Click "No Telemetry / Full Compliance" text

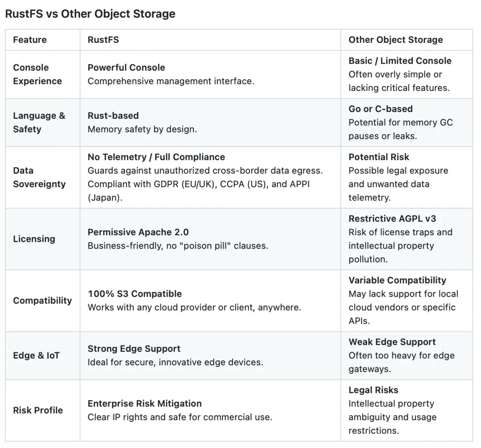click(x=156, y=157)
